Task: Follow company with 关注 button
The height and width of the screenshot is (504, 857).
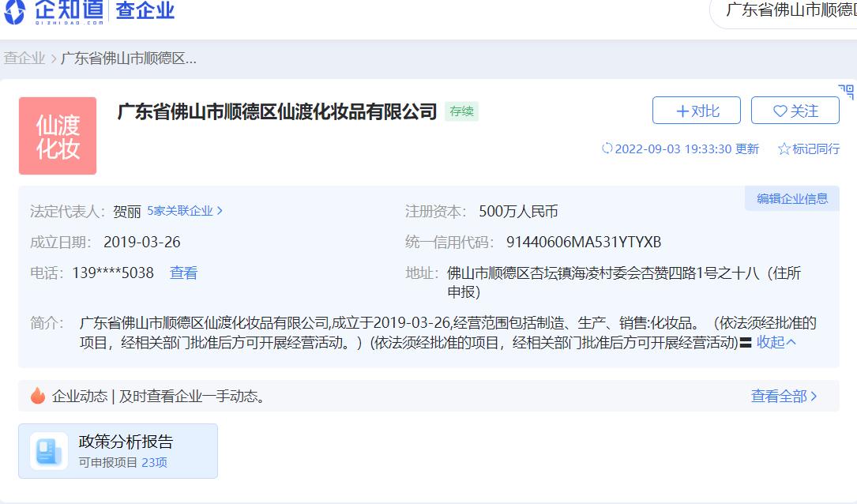Action: click(x=795, y=111)
